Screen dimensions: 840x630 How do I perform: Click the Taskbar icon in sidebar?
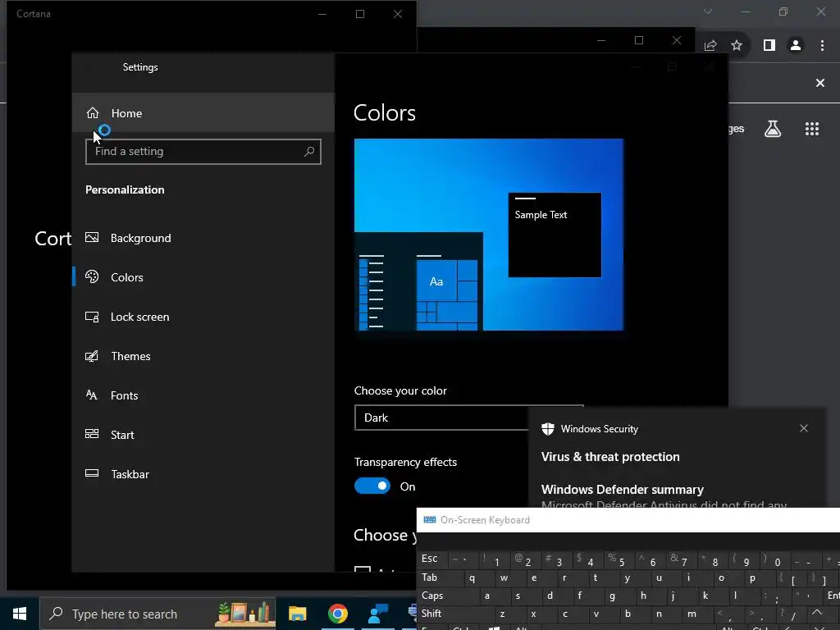pos(92,473)
